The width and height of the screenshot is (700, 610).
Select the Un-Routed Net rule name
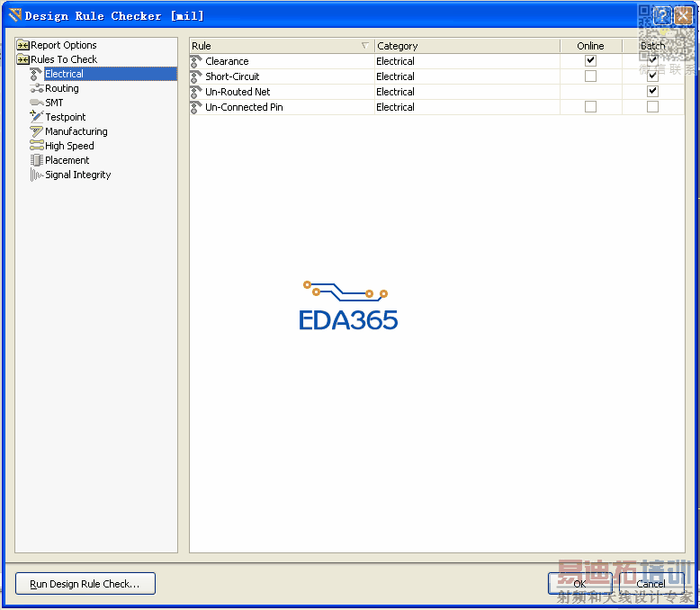click(x=238, y=92)
